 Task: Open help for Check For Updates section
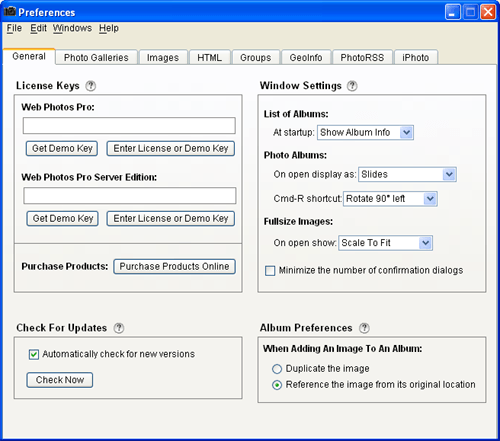119,328
